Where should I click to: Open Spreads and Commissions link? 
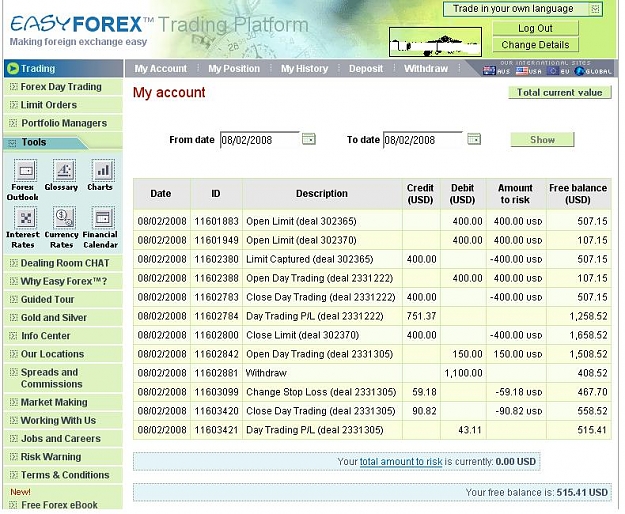(51, 378)
